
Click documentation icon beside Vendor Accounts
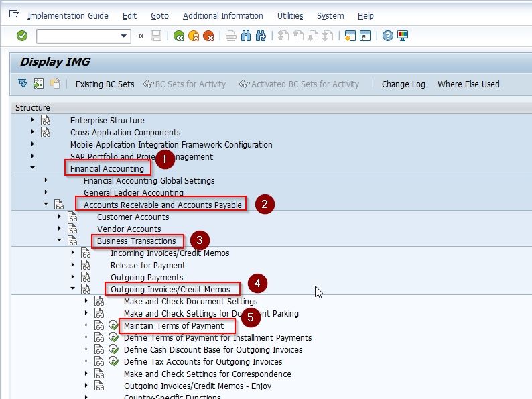point(72,229)
